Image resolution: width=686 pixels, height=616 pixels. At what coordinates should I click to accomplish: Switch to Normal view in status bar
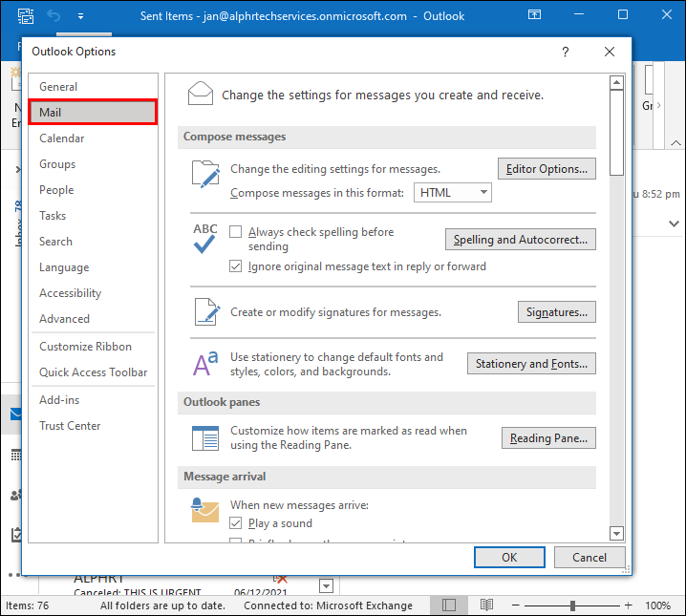click(x=449, y=605)
